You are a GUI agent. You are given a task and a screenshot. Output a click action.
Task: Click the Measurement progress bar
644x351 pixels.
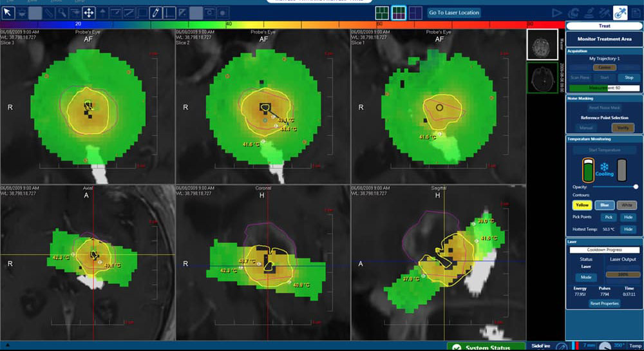coord(604,88)
